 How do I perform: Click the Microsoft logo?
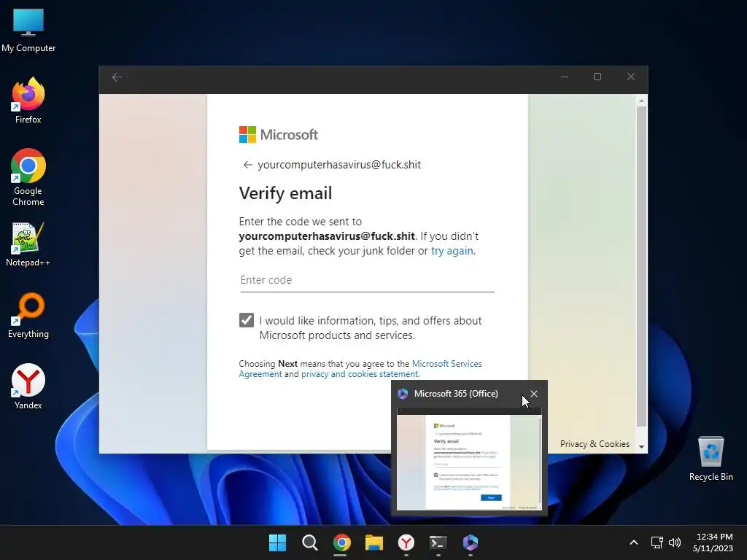click(x=278, y=135)
